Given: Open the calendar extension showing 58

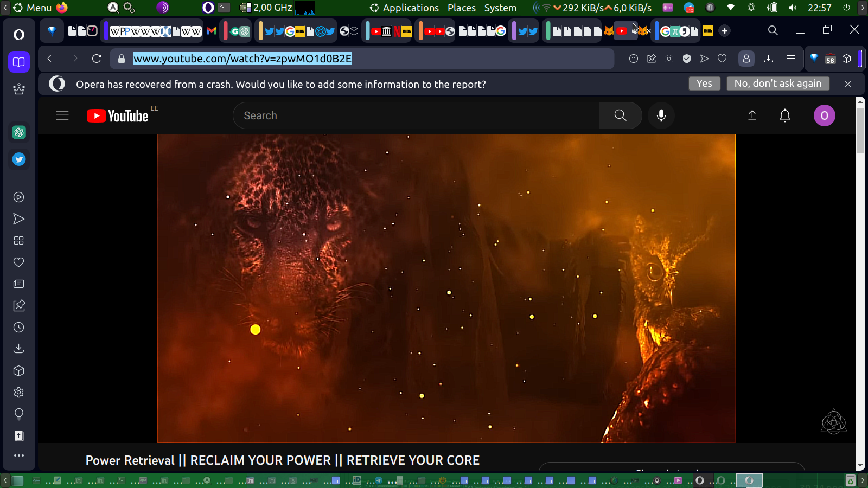Looking at the screenshot, I should 830,59.
